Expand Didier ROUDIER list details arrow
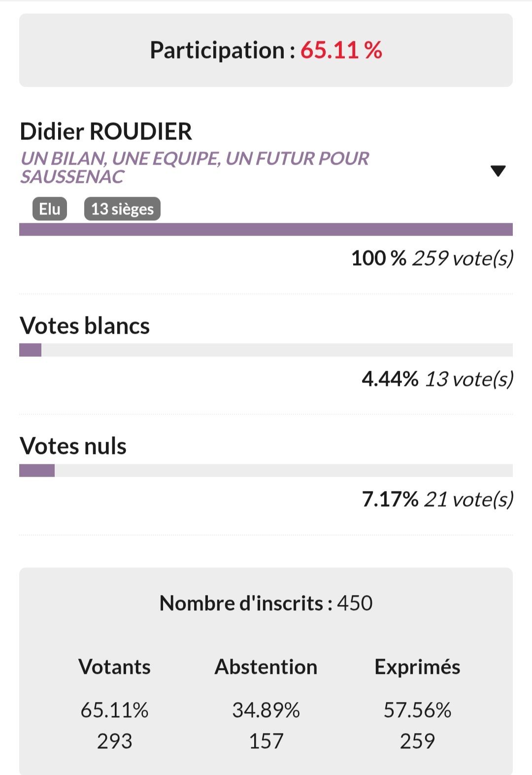The height and width of the screenshot is (775, 532). point(498,171)
